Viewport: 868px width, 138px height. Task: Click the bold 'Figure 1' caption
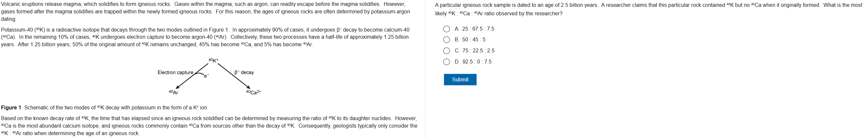pos(11,107)
